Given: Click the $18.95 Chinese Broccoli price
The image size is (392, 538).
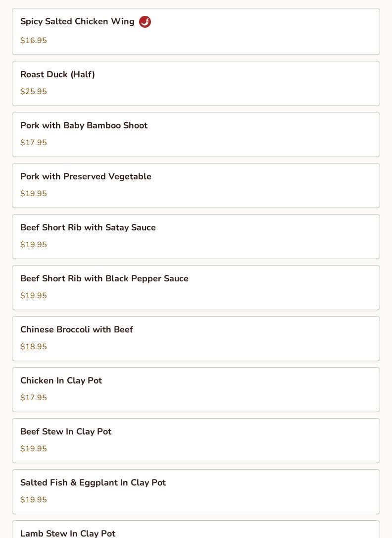Looking at the screenshot, I should pos(34,347).
